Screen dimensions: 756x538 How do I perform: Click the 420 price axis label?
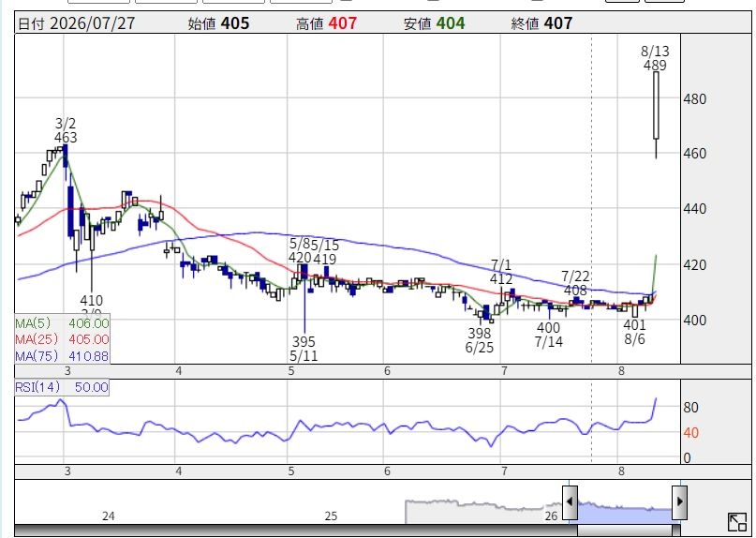pos(695,265)
